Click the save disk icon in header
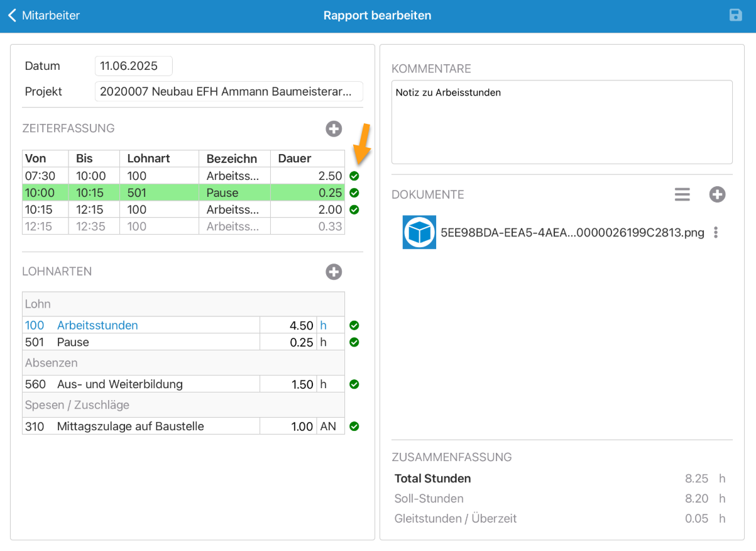 [735, 15]
